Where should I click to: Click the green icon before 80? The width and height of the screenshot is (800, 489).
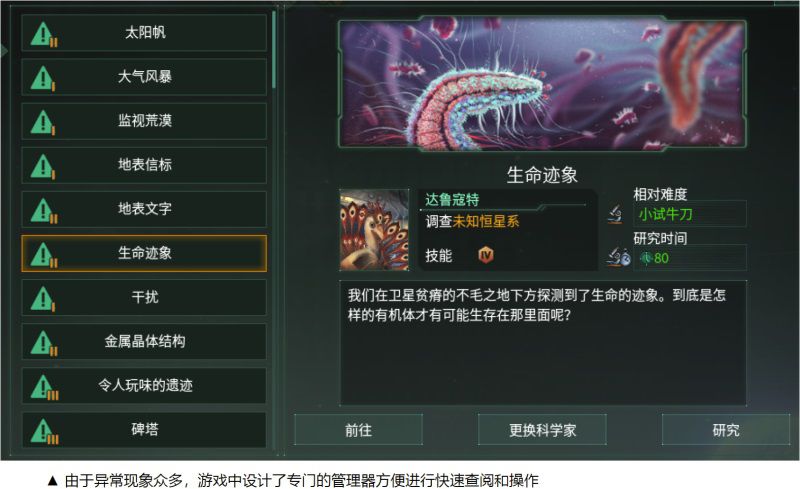pyautogui.click(x=646, y=258)
